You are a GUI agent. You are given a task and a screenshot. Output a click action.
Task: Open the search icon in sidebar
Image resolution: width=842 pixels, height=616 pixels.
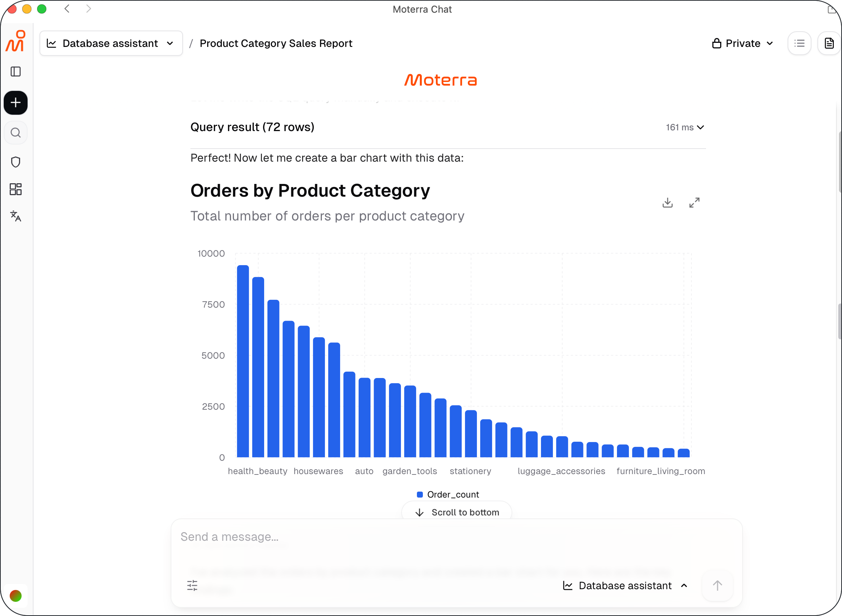(x=16, y=133)
